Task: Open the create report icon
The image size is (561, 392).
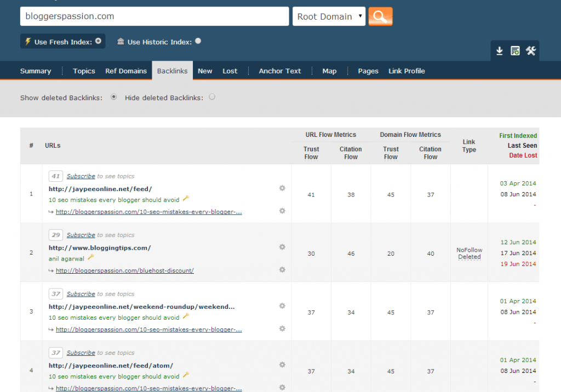Action: [515, 50]
